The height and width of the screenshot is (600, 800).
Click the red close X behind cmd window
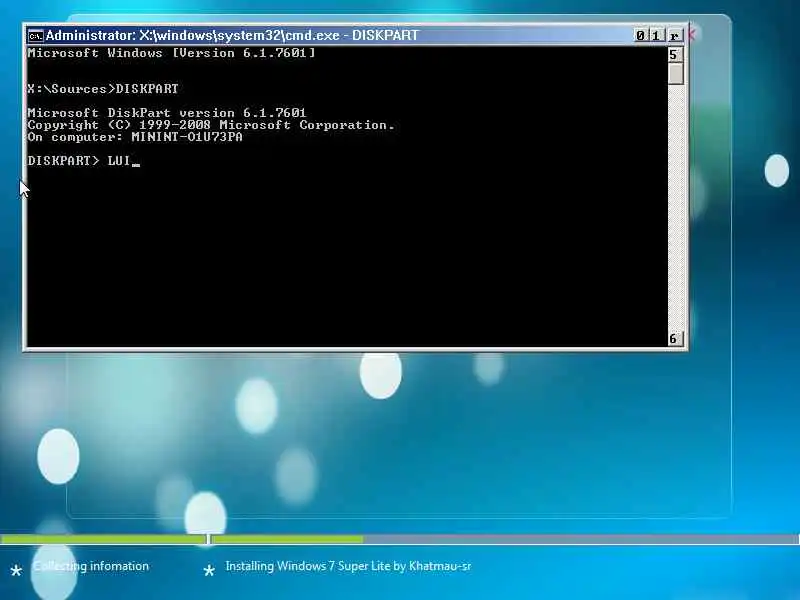[x=692, y=35]
